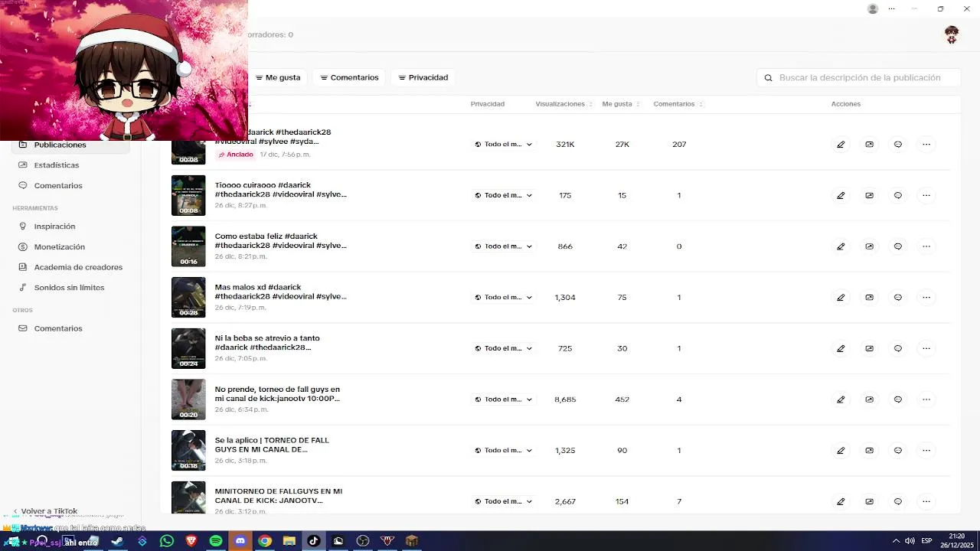
Task: Open Monetización in the sidebar
Action: click(70, 246)
